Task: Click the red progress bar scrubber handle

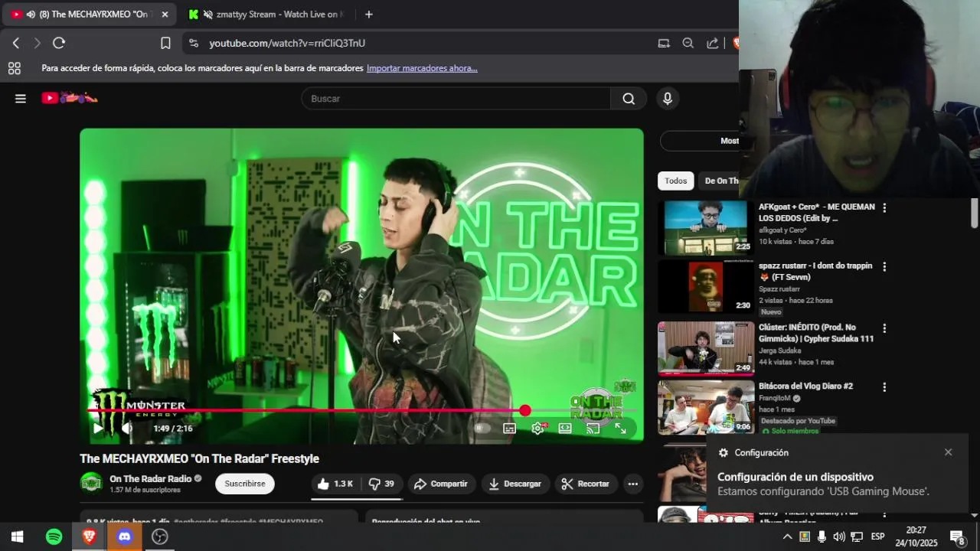Action: tap(524, 411)
